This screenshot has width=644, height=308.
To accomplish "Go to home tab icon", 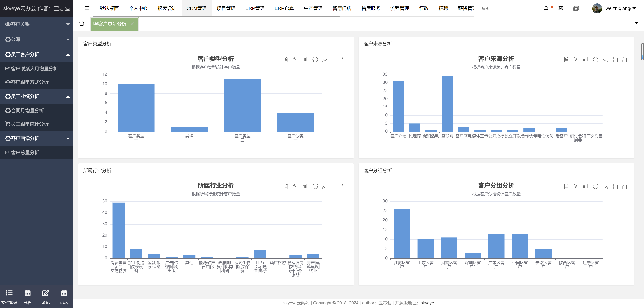I will (x=82, y=23).
